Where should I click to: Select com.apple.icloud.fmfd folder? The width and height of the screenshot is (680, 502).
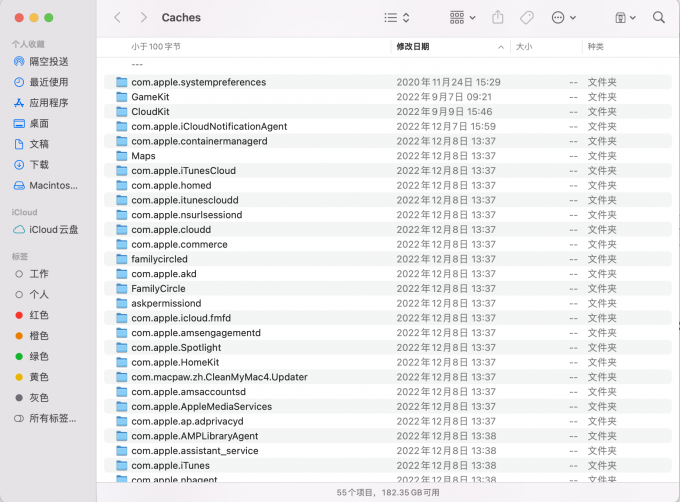point(388,318)
